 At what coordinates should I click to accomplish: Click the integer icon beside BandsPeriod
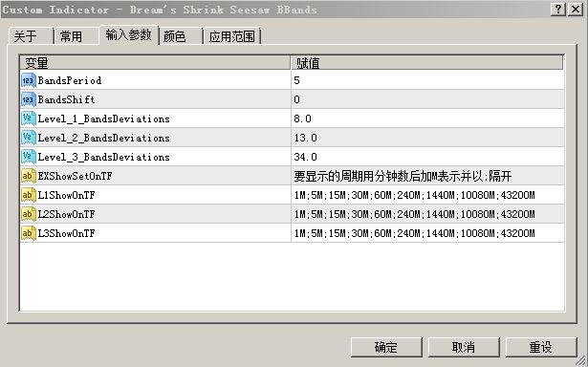pyautogui.click(x=29, y=80)
